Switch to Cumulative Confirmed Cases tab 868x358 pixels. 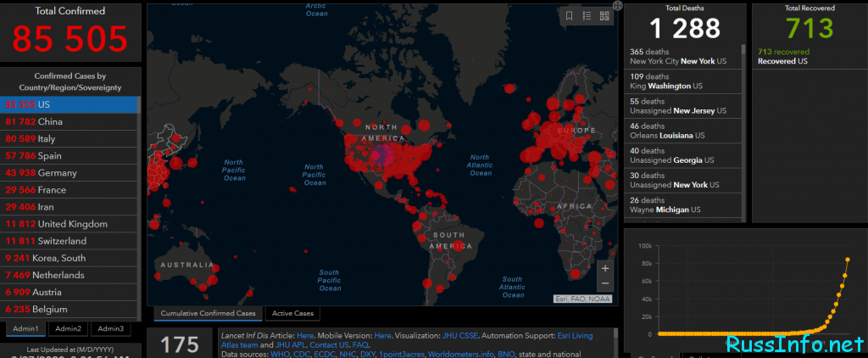209,313
